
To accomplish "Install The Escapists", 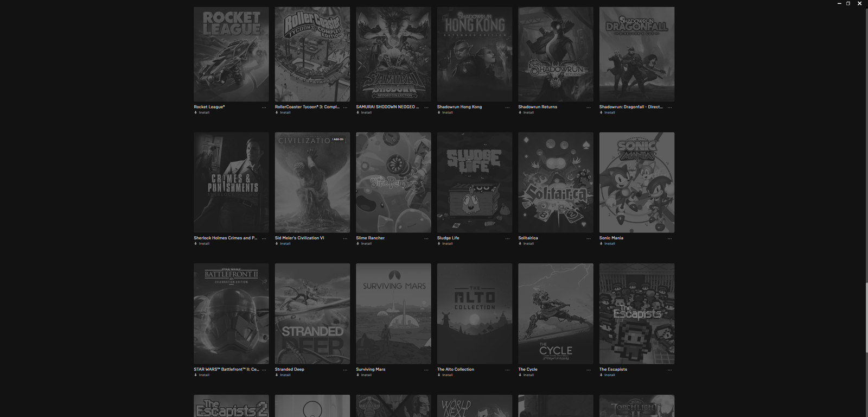I will pos(607,375).
